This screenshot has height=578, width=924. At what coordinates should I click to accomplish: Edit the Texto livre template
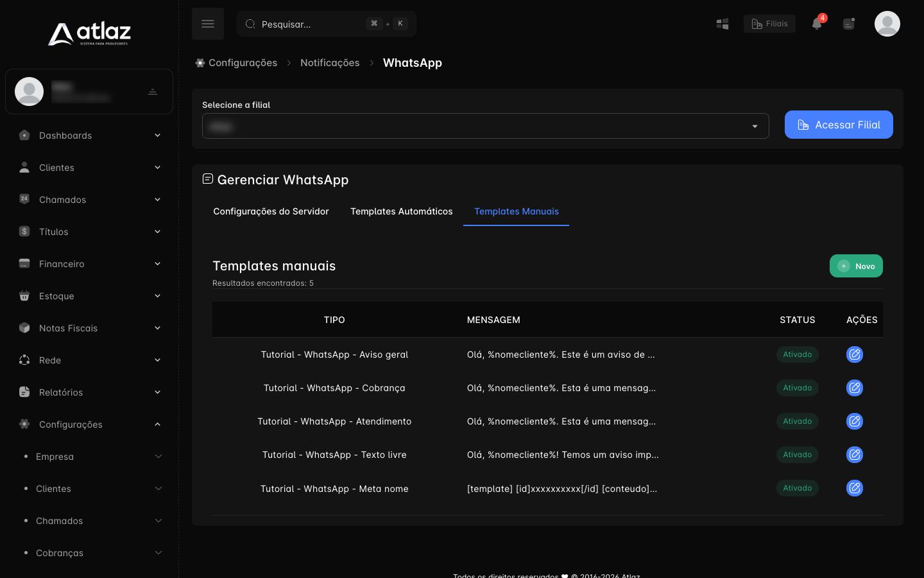point(855,455)
